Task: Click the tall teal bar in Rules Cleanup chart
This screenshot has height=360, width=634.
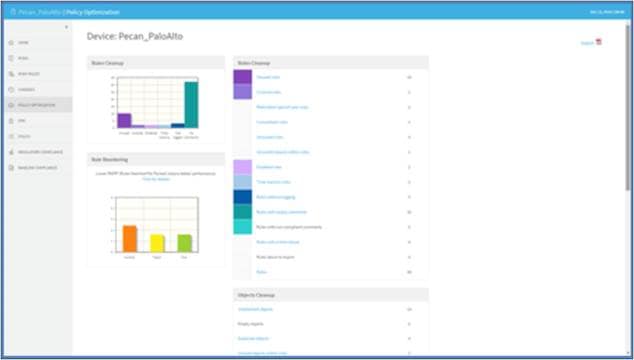Action: tap(191, 105)
